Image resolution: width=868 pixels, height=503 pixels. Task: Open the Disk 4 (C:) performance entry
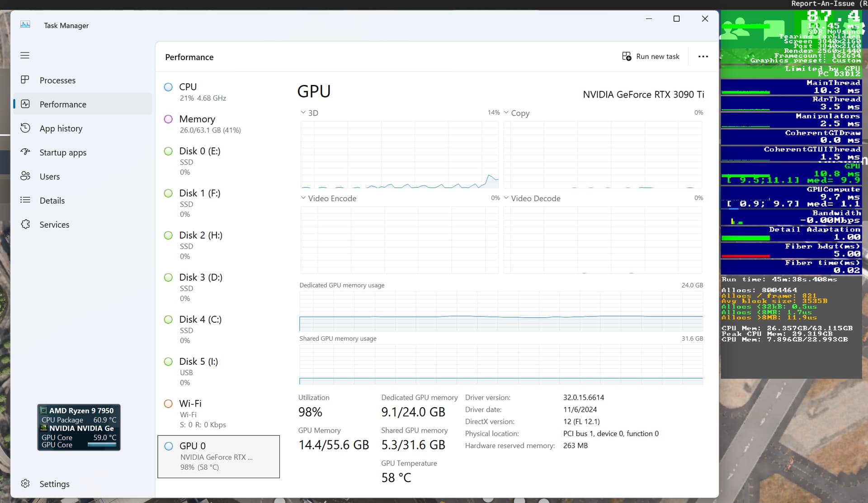tap(200, 320)
